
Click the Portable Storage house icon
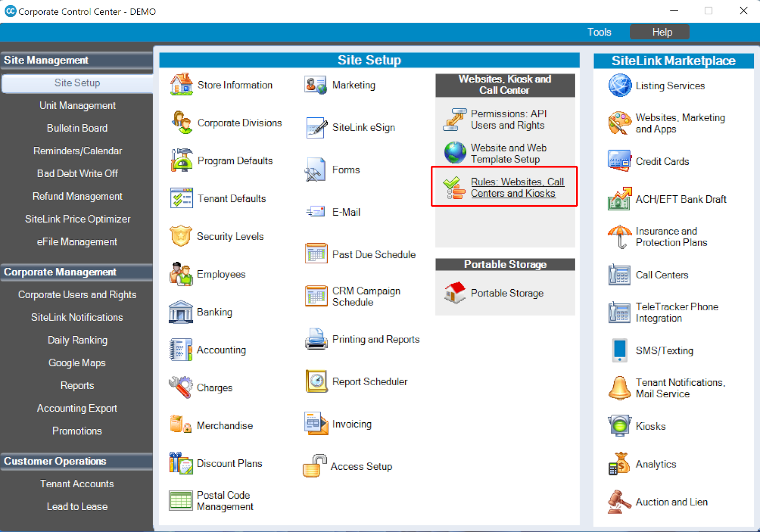[x=455, y=293]
